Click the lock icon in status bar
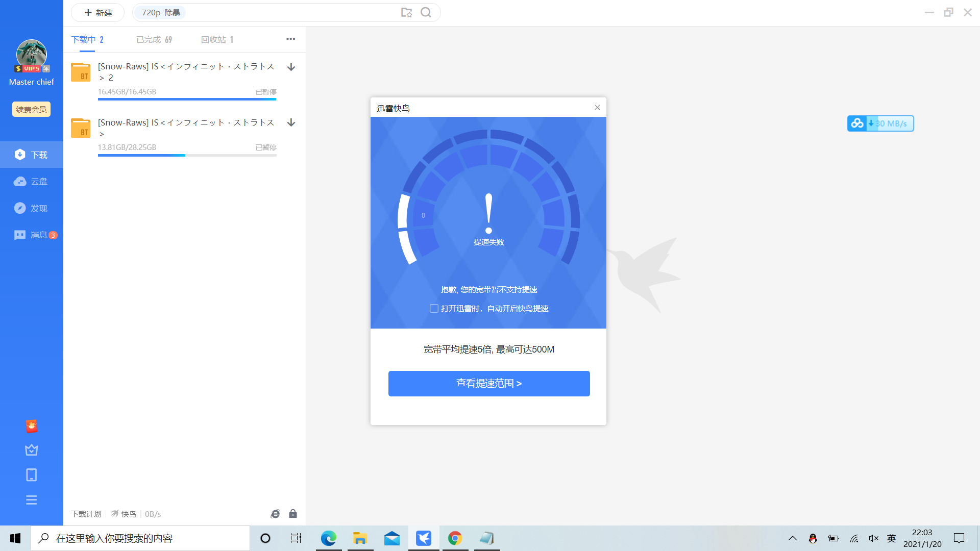Screen dimensions: 980x551 pos(293,514)
